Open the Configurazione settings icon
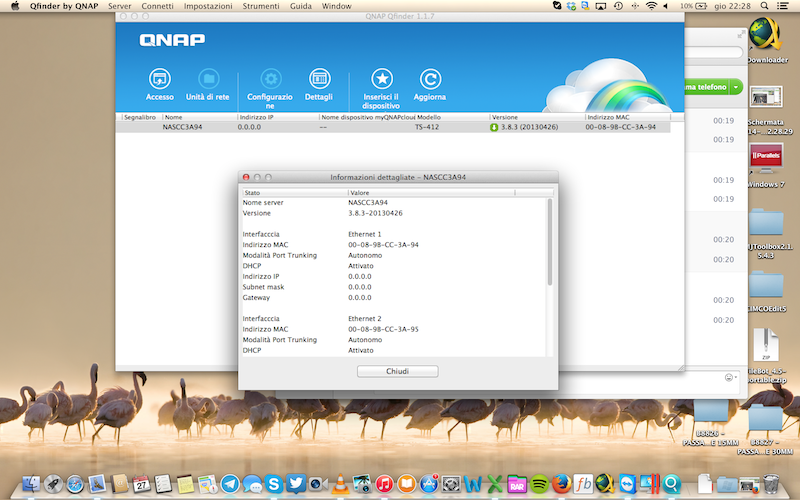 pos(269,80)
